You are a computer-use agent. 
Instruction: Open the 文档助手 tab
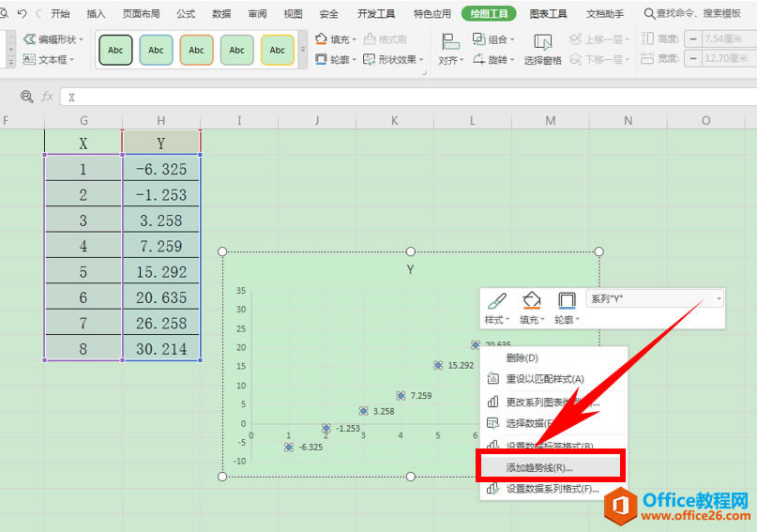click(605, 13)
